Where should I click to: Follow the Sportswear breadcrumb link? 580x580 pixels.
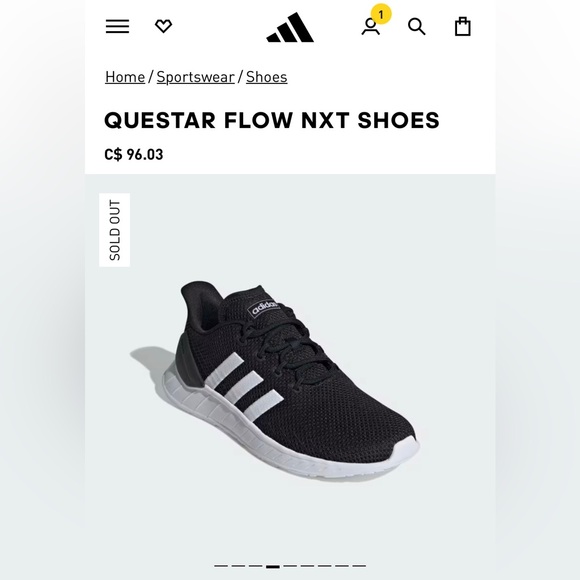point(196,77)
